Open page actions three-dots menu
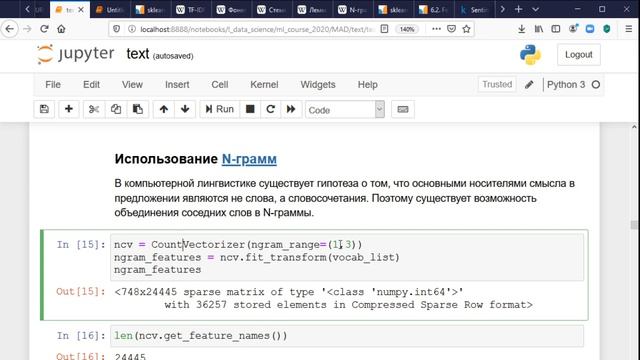This screenshot has height=360, width=640. tap(436, 29)
